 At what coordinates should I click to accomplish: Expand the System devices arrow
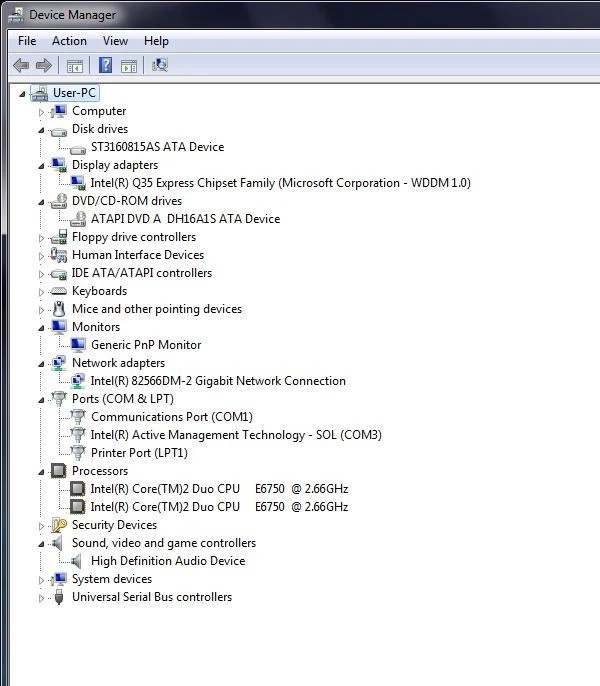point(41,580)
